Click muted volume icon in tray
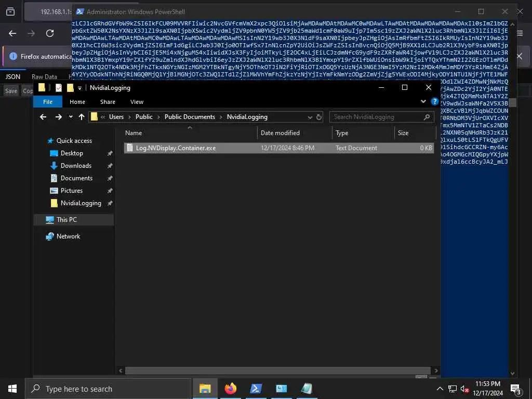The width and height of the screenshot is (532, 399). [x=464, y=389]
